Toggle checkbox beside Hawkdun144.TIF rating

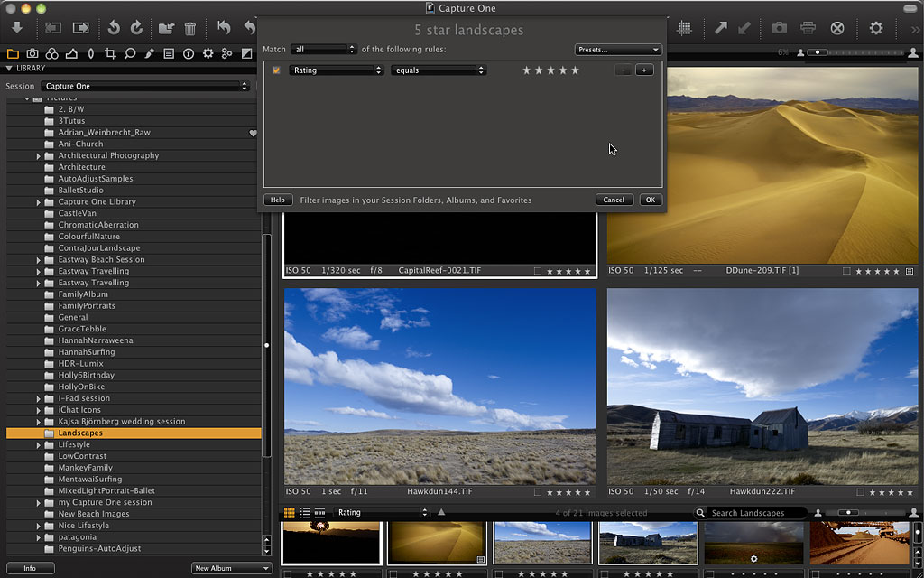point(538,492)
